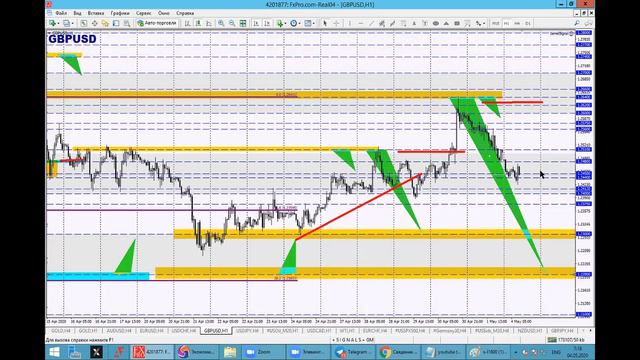Switch to the NZDUSD,H1 chart tab
This screenshot has width=640, height=360.
pos(530,331)
